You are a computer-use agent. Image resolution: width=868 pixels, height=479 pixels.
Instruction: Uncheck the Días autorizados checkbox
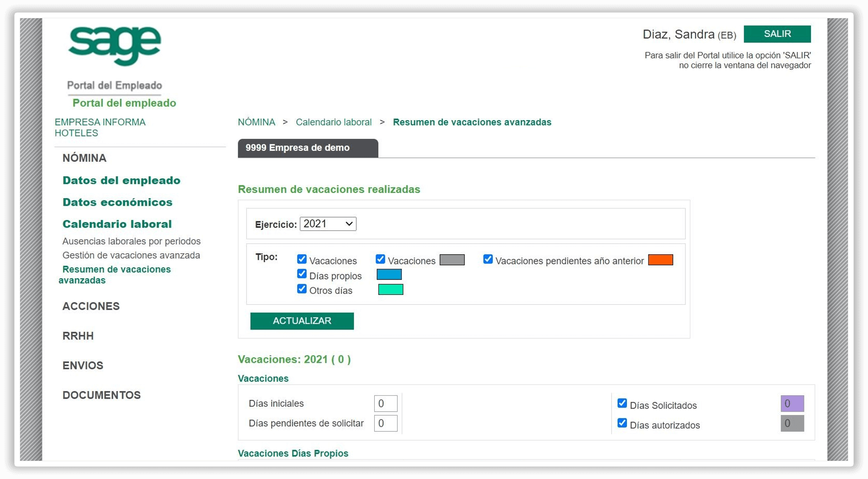pos(622,423)
